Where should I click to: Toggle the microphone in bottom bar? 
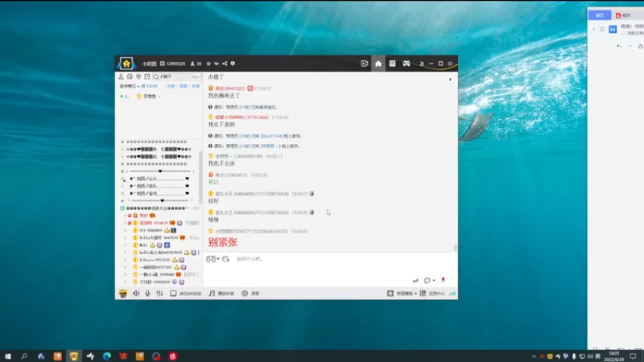147,294
